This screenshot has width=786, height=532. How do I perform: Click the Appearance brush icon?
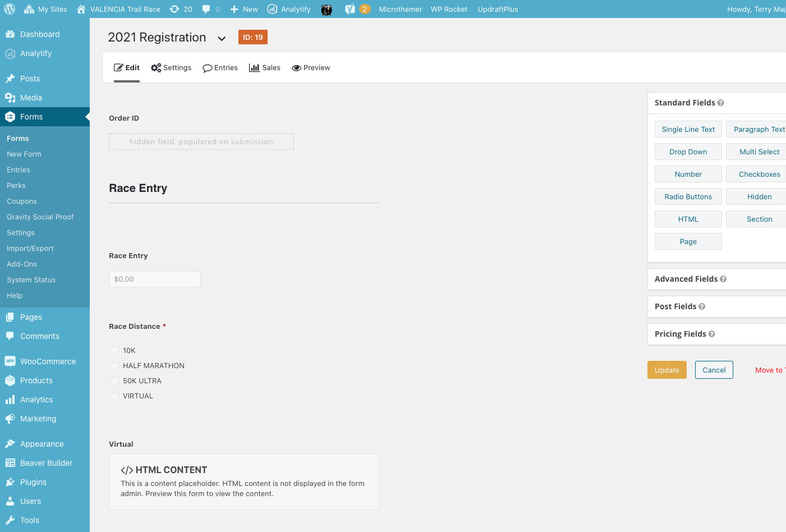[10, 444]
